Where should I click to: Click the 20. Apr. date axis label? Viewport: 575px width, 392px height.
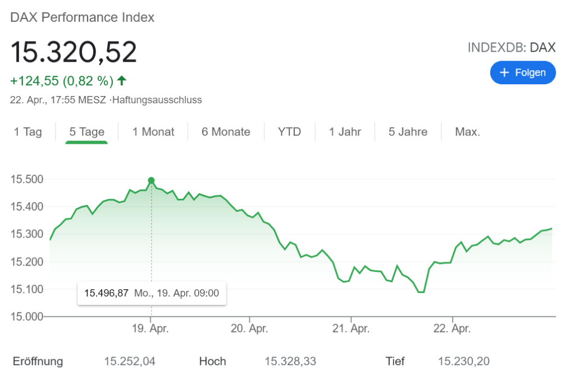250,329
